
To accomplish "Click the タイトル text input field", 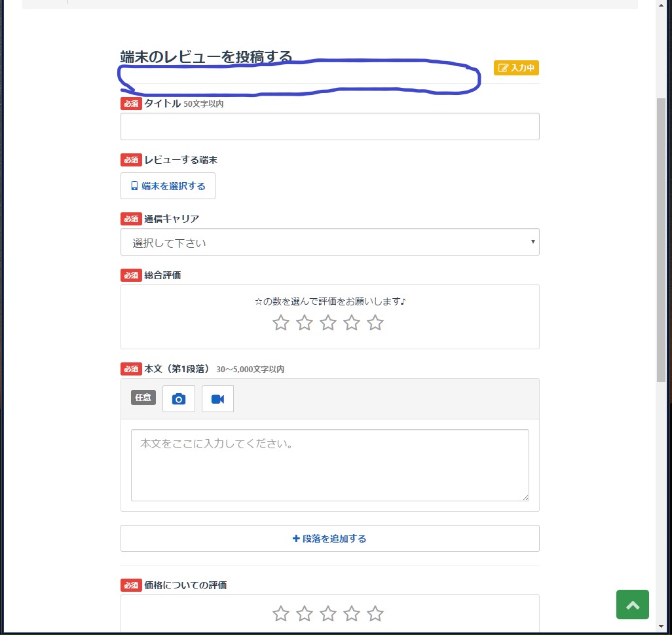I will click(329, 126).
